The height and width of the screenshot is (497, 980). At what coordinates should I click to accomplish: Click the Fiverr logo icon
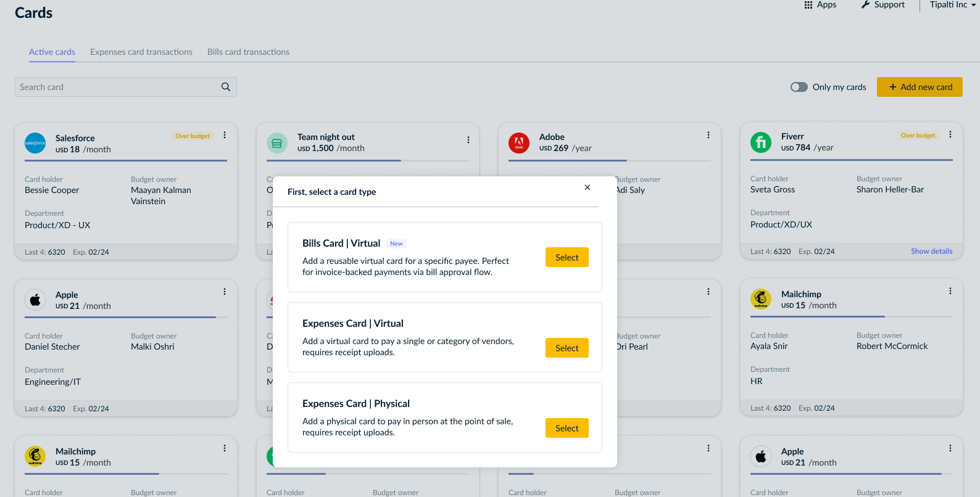[x=761, y=142]
